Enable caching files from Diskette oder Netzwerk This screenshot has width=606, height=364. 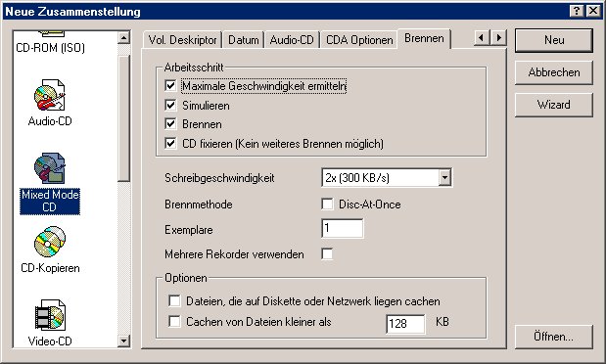[174, 301]
